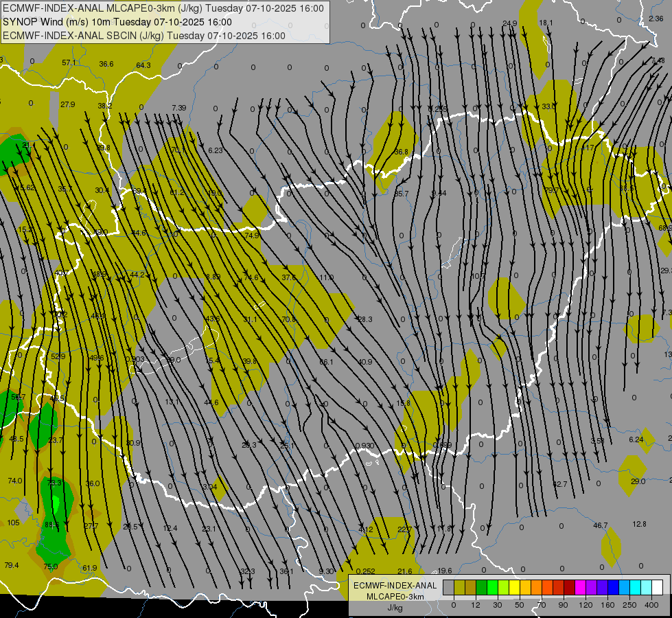This screenshot has width=672, height=618.
Task: Select the 24.9 reading at the top edge
Action: [509, 23]
